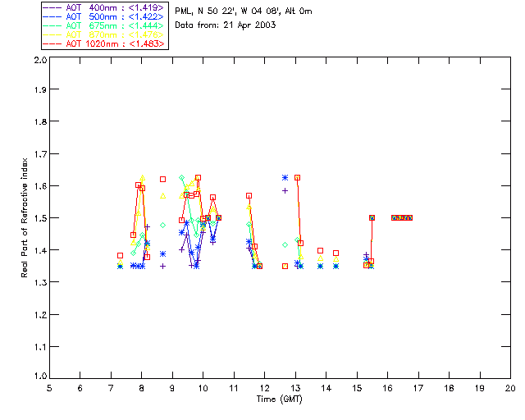Viewport: 525px width, 420px height.
Task: Click the 2.0 y-axis tick label
Action: pyautogui.click(x=40, y=60)
